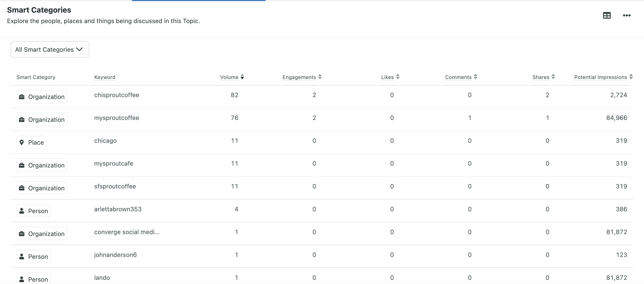Click the Volume column header label
The width and height of the screenshot is (644, 284).
pyautogui.click(x=229, y=77)
